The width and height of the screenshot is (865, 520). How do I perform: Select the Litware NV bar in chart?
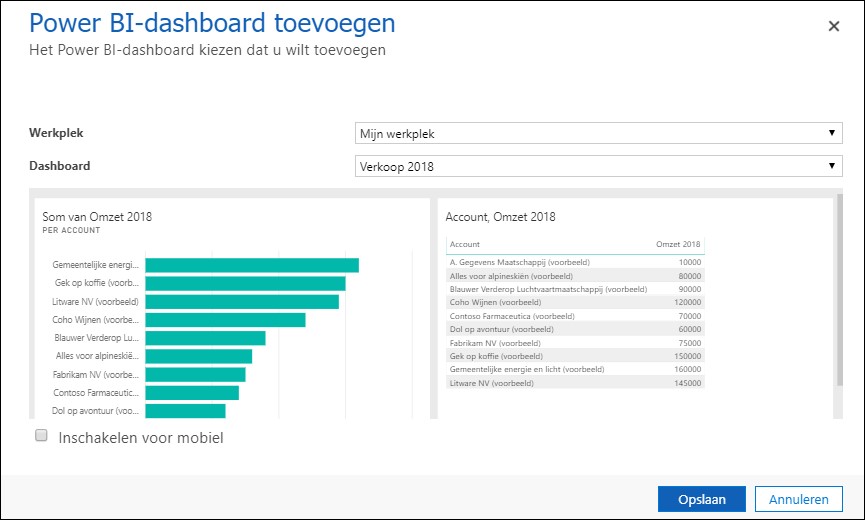pos(241,301)
